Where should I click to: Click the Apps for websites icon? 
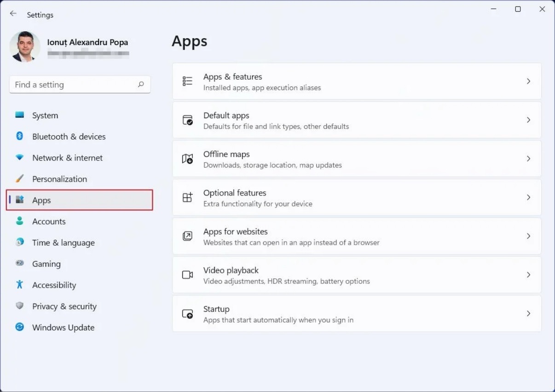point(187,236)
